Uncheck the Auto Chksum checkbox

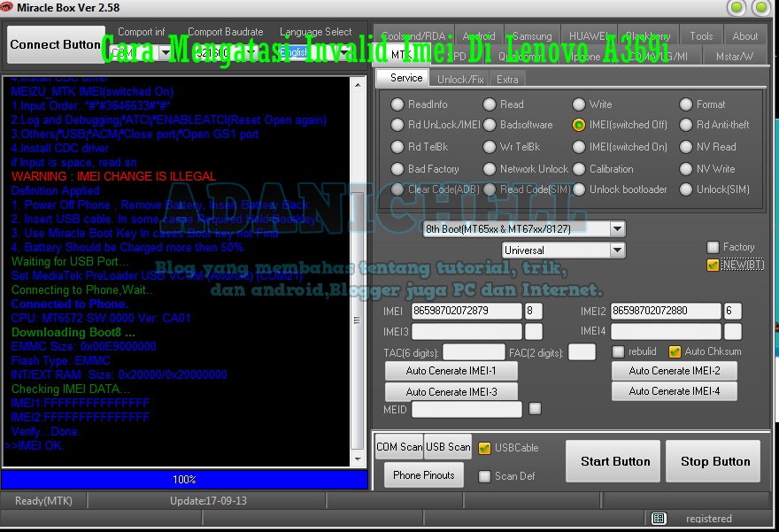pyautogui.click(x=675, y=351)
